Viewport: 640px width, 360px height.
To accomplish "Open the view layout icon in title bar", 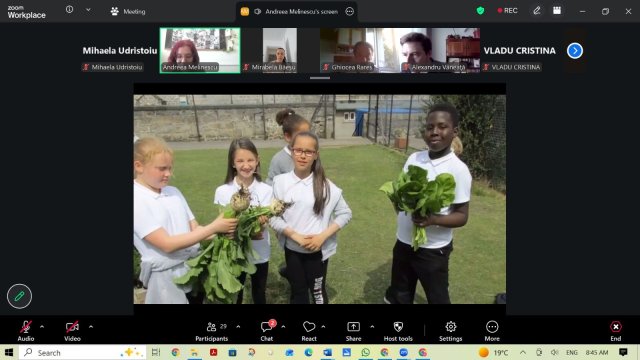I will coord(557,11).
